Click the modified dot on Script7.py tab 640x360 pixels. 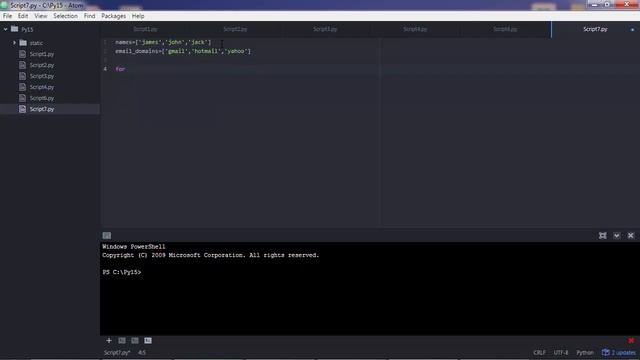click(632, 29)
